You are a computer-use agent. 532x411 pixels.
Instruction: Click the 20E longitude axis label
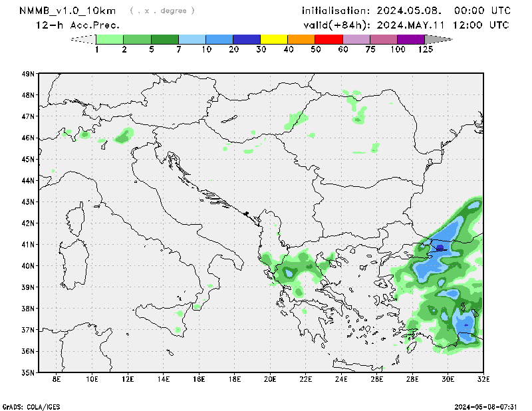[270, 380]
